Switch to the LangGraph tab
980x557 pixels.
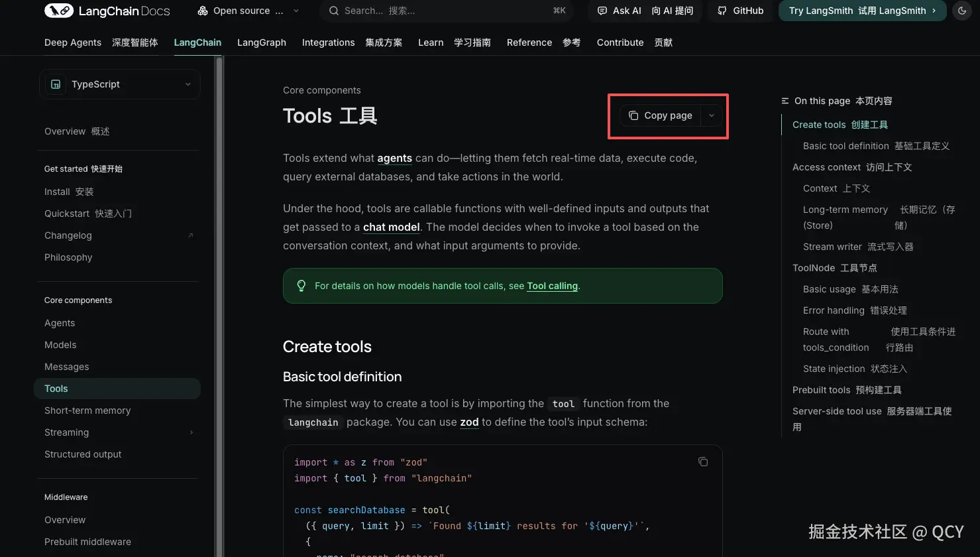[262, 42]
